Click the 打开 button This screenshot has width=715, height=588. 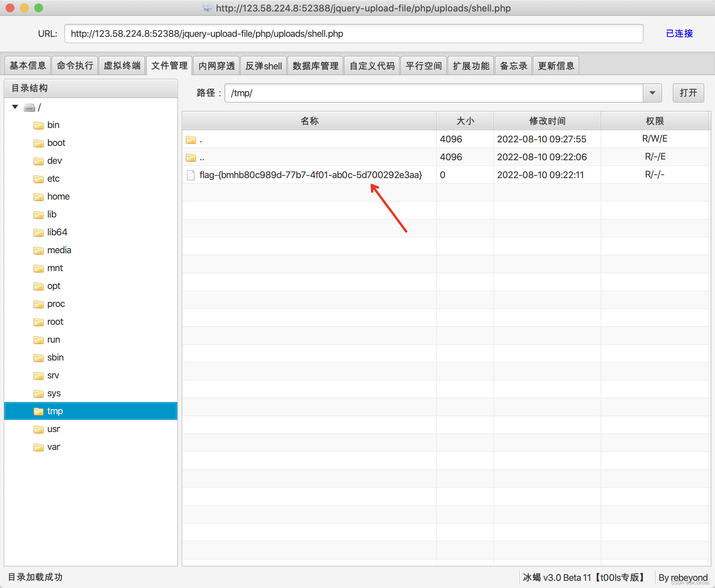(689, 93)
